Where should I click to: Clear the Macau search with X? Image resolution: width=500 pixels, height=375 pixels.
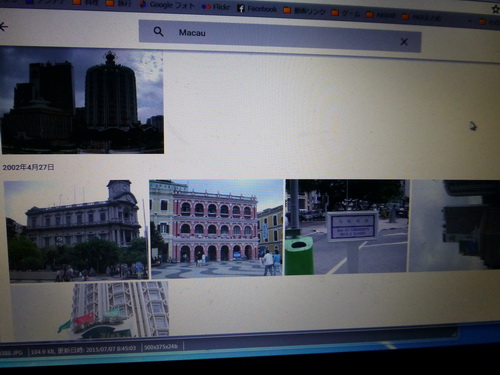click(404, 42)
